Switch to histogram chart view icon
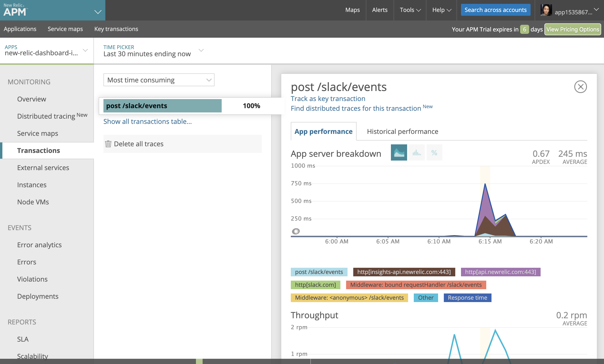The image size is (604, 364). click(416, 153)
